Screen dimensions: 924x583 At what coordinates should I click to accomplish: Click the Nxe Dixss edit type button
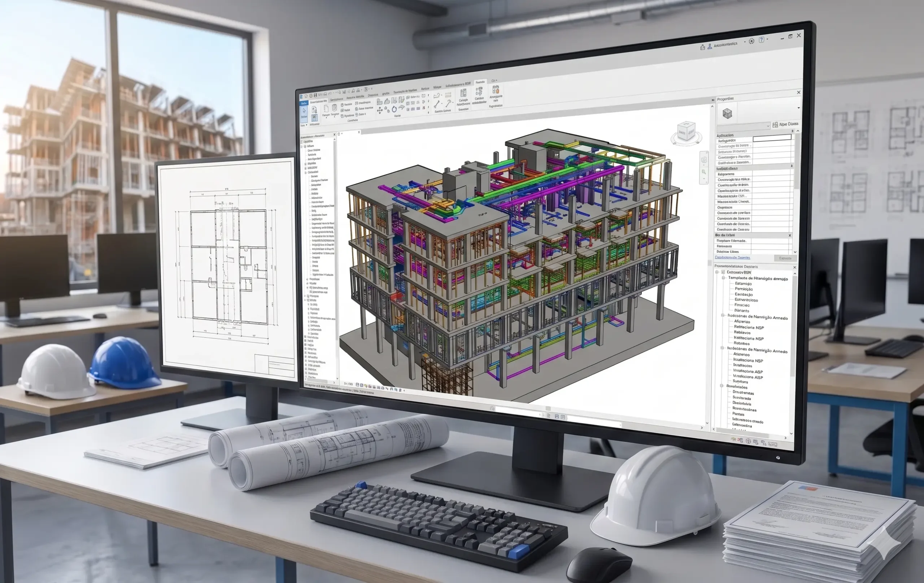(785, 124)
